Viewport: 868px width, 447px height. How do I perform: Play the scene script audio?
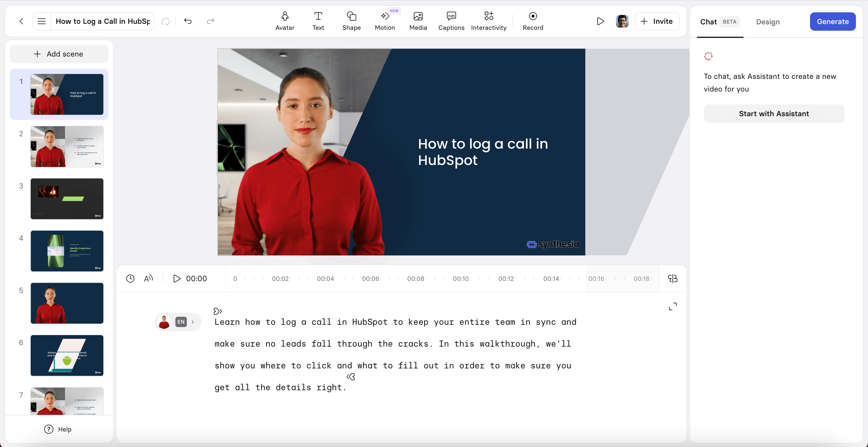[x=177, y=279]
